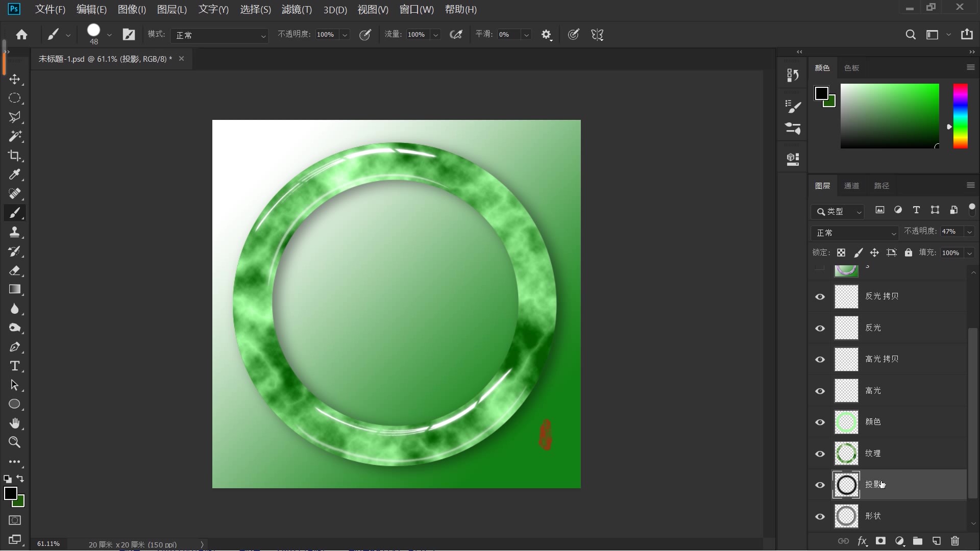Viewport: 980px width, 551px height.
Task: Select the Horizontal Type tool
Action: tap(15, 366)
